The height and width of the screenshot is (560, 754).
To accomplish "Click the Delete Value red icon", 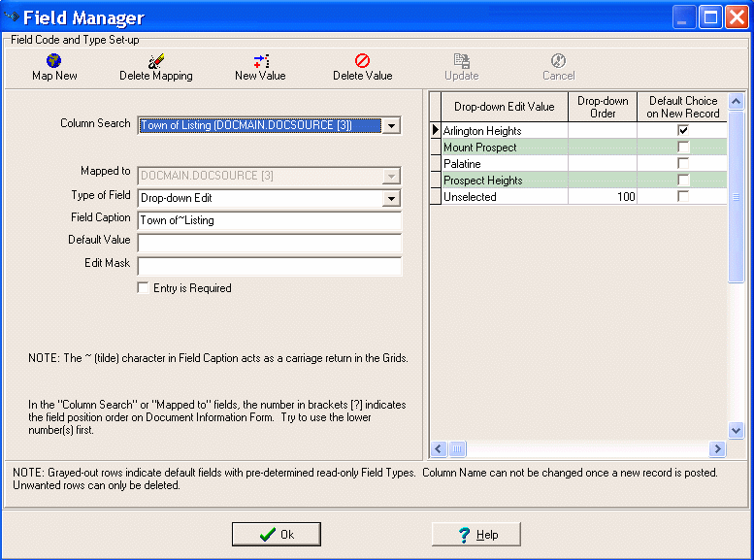I will pos(362,60).
